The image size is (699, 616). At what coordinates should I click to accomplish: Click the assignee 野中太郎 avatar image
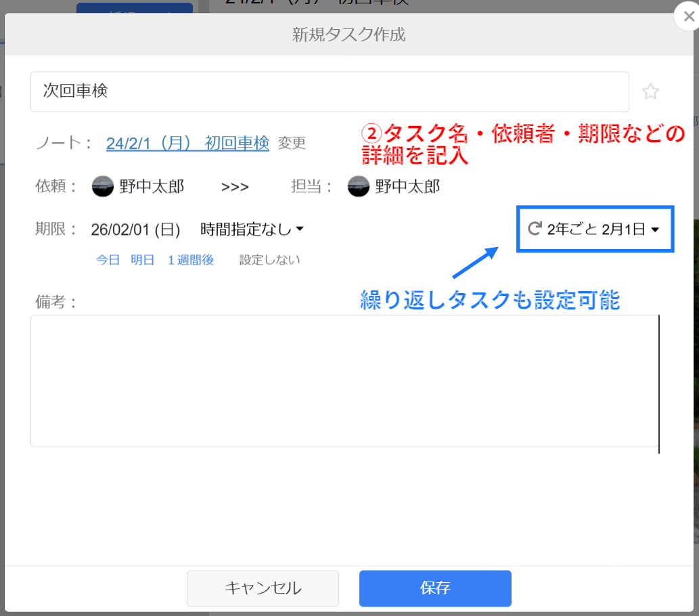click(359, 186)
